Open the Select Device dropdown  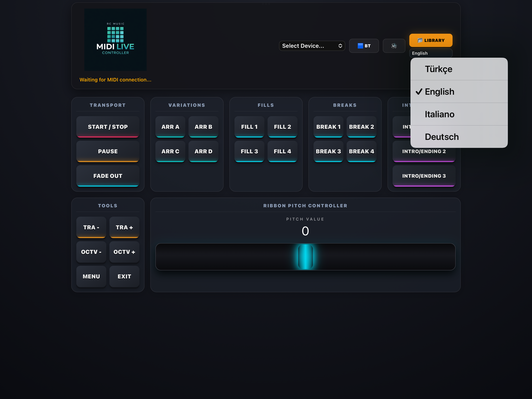pos(312,46)
